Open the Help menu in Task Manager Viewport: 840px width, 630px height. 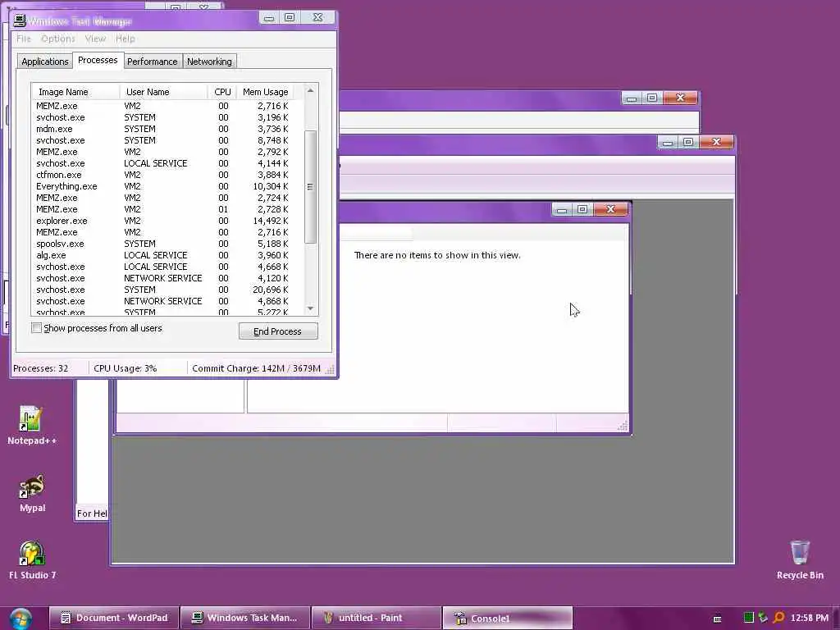pyautogui.click(x=126, y=39)
